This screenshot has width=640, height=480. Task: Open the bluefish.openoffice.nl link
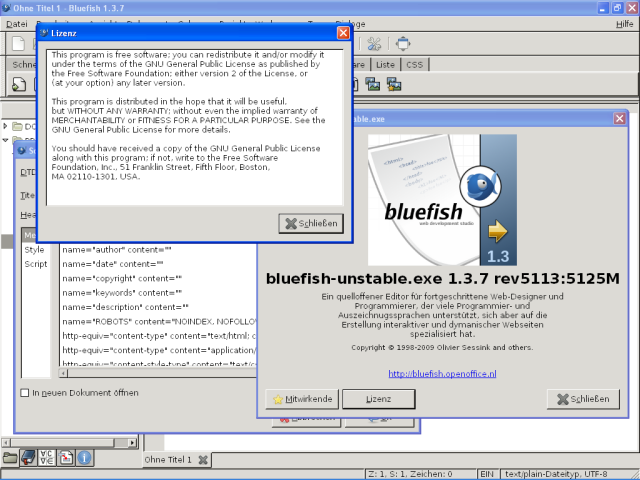click(442, 373)
